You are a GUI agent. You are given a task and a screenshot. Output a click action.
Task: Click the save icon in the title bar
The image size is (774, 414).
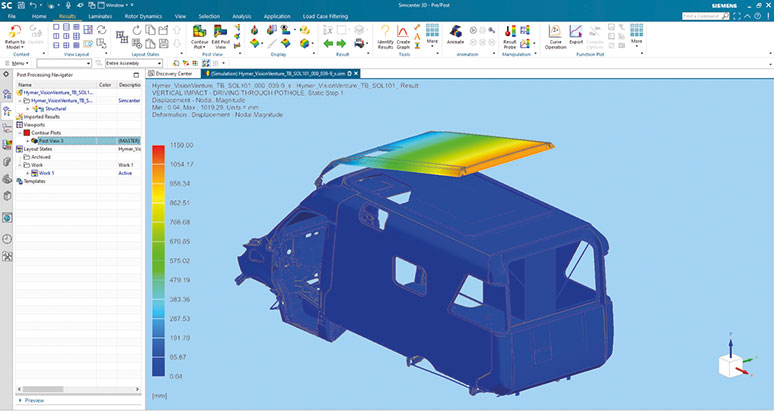pyautogui.click(x=21, y=5)
